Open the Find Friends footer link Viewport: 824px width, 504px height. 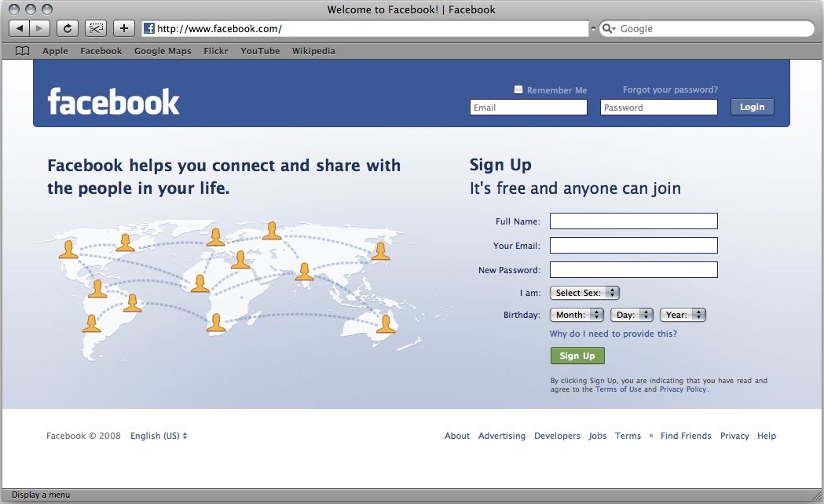point(686,436)
